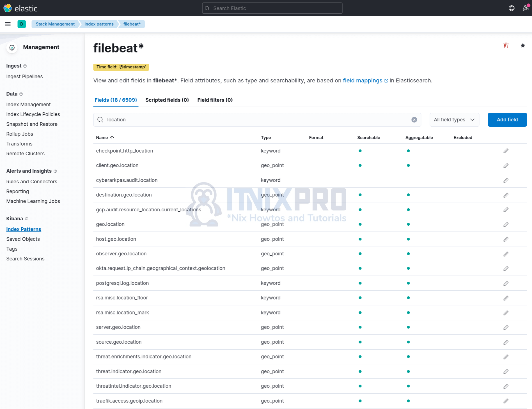Click the location field filter input
This screenshot has width=532, height=409.
pos(257,120)
